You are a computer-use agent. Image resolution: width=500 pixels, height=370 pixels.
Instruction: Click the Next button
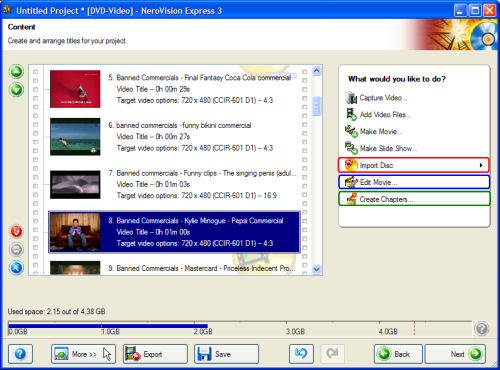pos(455,354)
